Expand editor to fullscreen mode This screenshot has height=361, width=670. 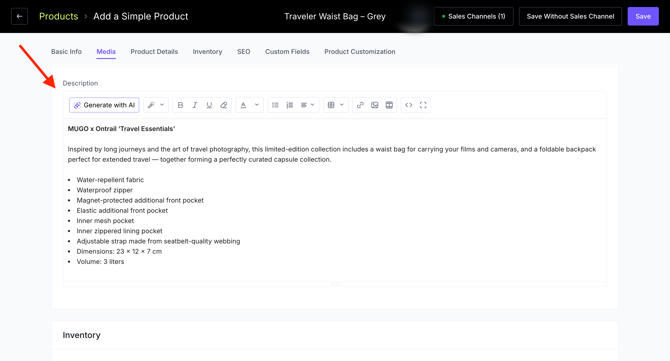pos(423,105)
